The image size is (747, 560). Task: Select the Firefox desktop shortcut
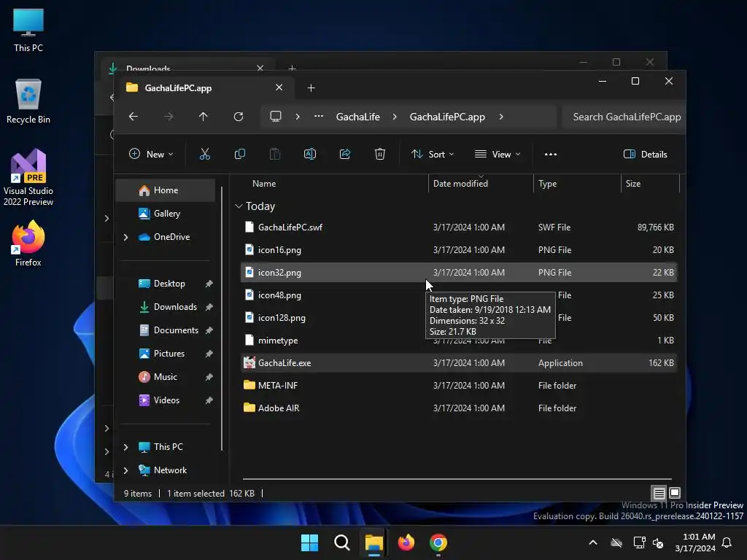pyautogui.click(x=28, y=244)
